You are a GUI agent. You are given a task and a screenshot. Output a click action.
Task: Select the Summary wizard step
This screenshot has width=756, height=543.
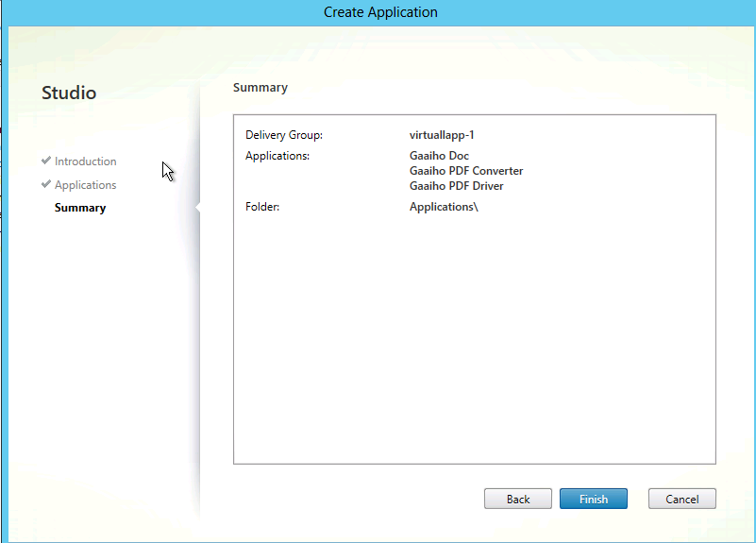pyautogui.click(x=80, y=208)
